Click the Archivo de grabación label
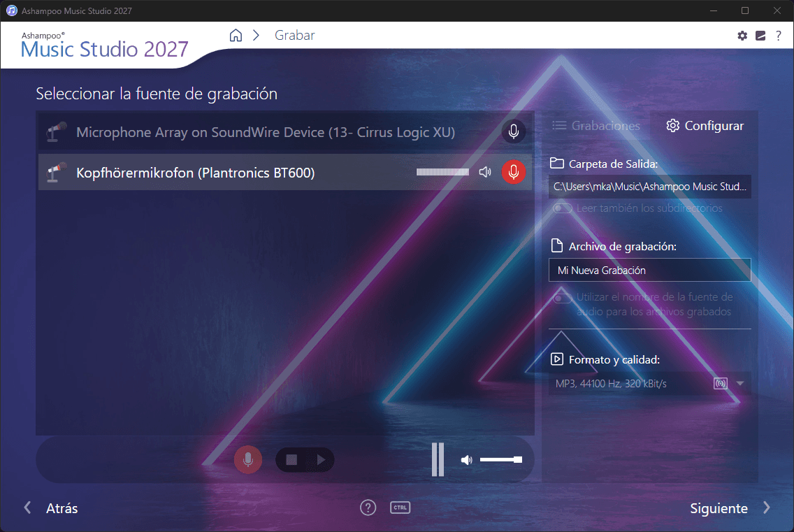Image resolution: width=794 pixels, height=532 pixels. (622, 247)
